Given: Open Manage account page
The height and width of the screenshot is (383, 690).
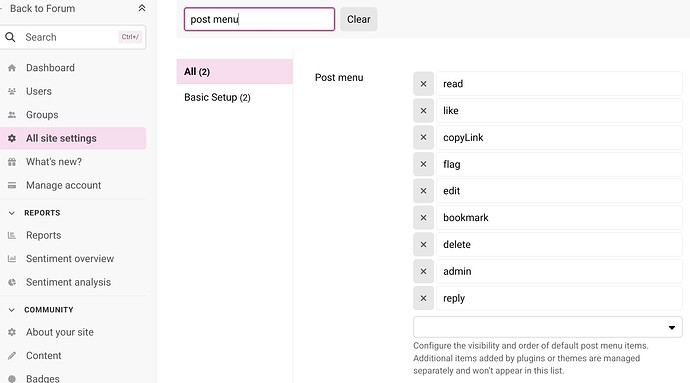Looking at the screenshot, I should pyautogui.click(x=63, y=185).
